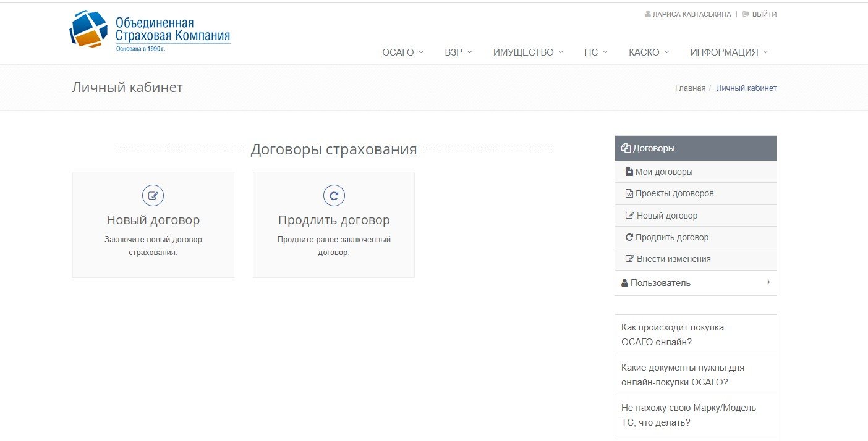Expand the Пользователь section chevron
Screen dimensions: 868x441
click(x=768, y=282)
